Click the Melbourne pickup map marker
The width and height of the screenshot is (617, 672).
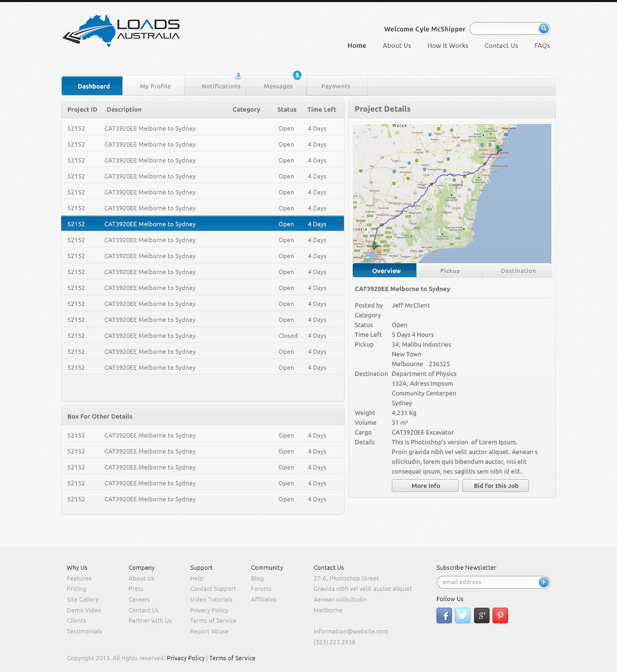[374, 244]
